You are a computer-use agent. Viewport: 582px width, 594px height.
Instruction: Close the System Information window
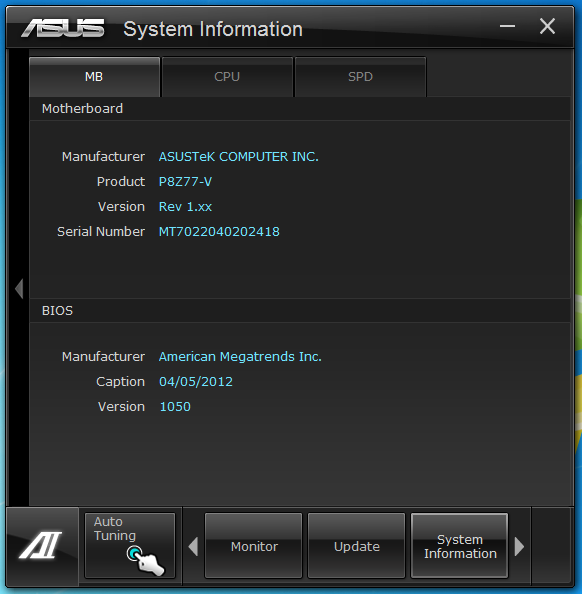[547, 26]
